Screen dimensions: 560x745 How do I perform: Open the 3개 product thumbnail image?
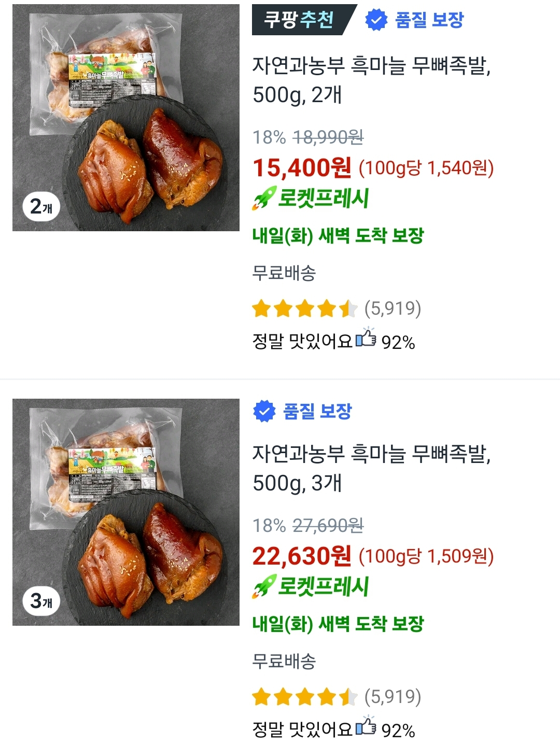coord(126,512)
